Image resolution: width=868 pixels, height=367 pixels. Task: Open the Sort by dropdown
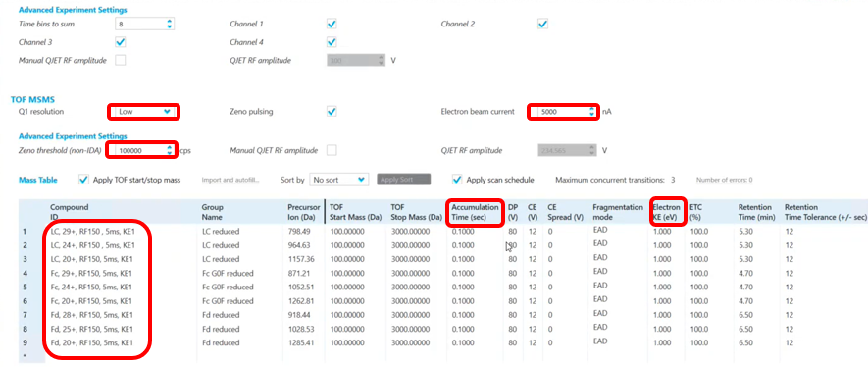[x=338, y=180]
